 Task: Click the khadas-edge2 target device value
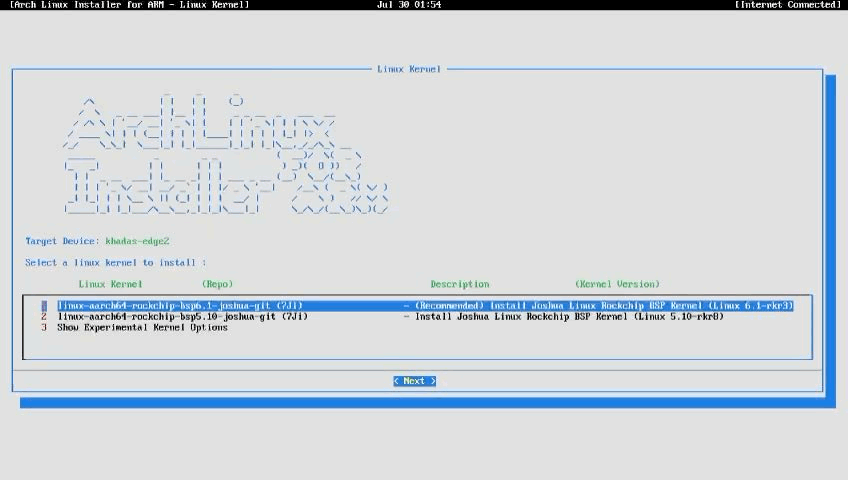point(137,241)
